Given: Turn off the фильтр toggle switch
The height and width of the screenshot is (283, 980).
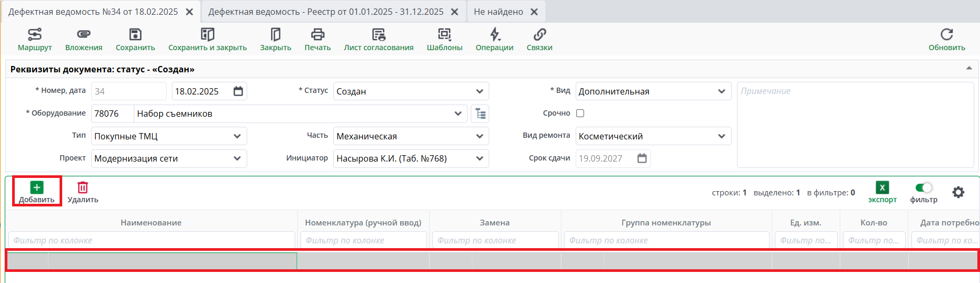Looking at the screenshot, I should coord(924,188).
